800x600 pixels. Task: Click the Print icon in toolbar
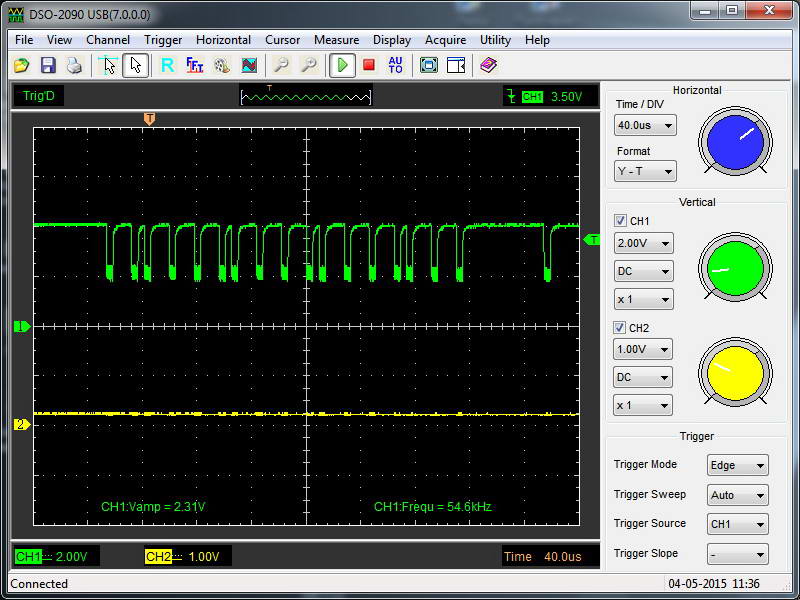(x=73, y=65)
